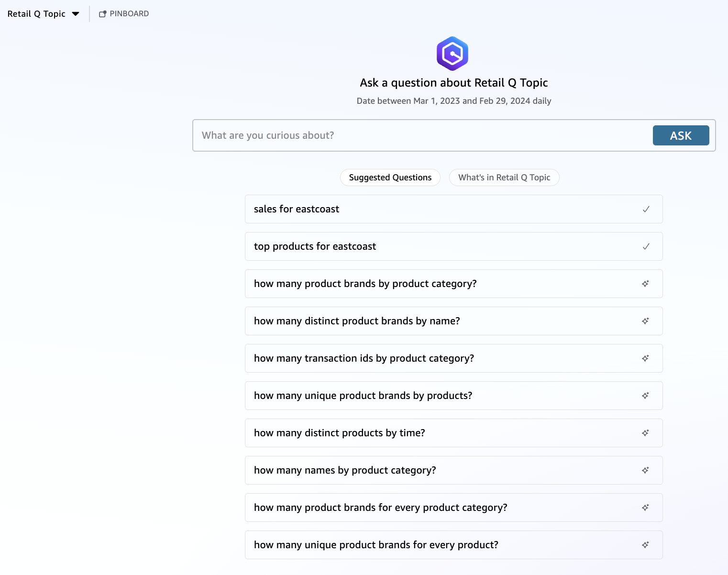Click sparkle icon on 'transaction ids by product category'
Image resolution: width=728 pixels, height=575 pixels.
[646, 358]
